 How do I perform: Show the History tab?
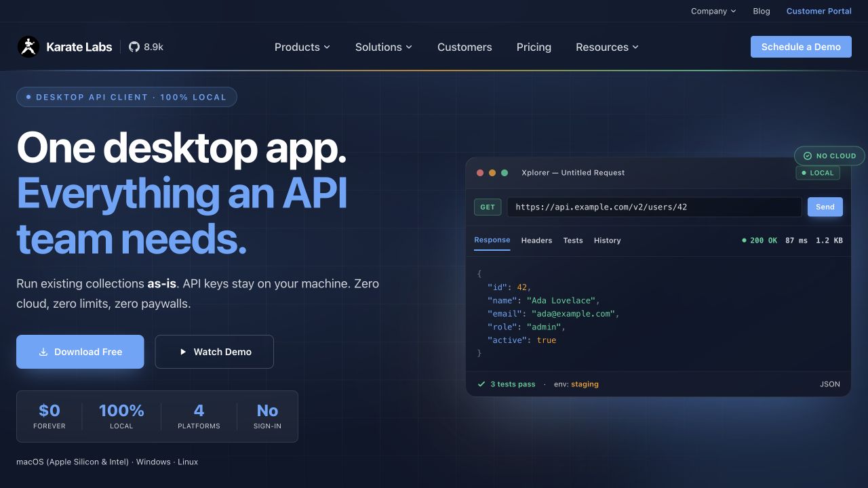pos(608,241)
